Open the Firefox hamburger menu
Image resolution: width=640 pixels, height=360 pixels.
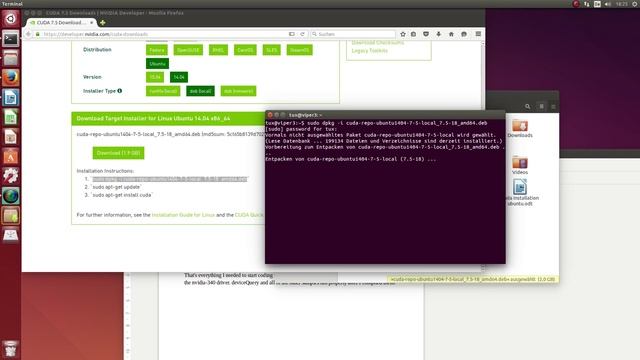(x=478, y=34)
